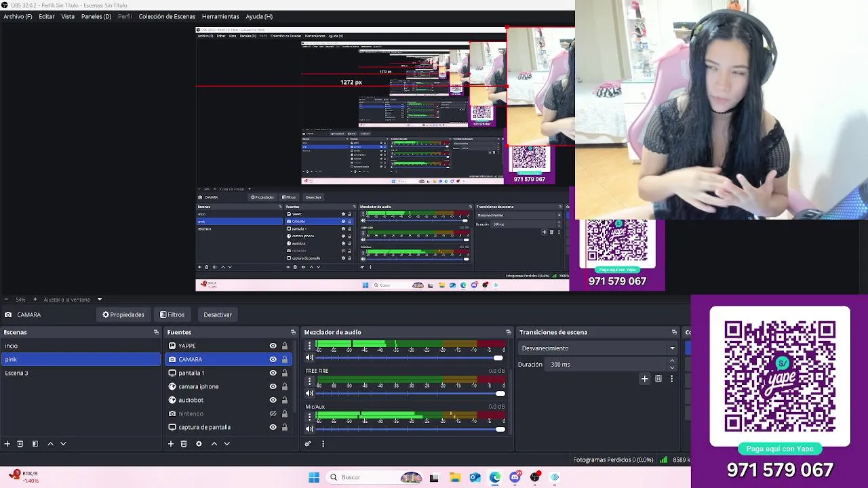This screenshot has width=868, height=488.
Task: Open the Herramientas menu
Action: (220, 16)
